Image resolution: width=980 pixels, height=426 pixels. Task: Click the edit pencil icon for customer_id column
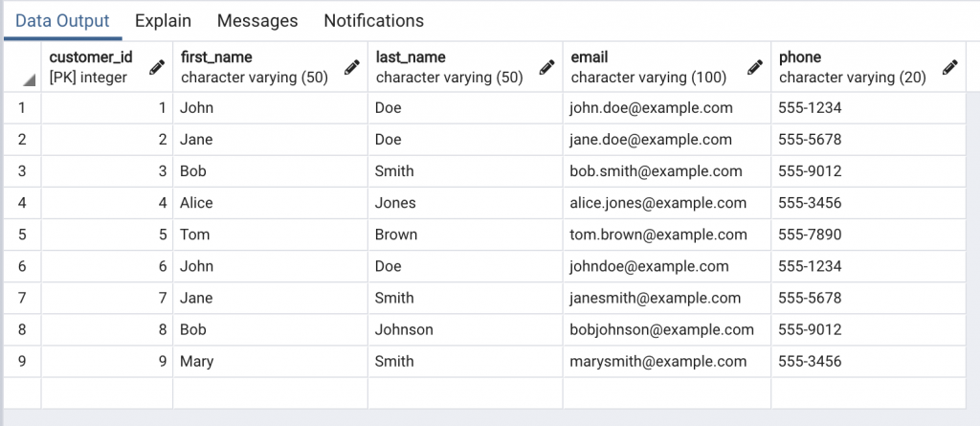pos(157,67)
